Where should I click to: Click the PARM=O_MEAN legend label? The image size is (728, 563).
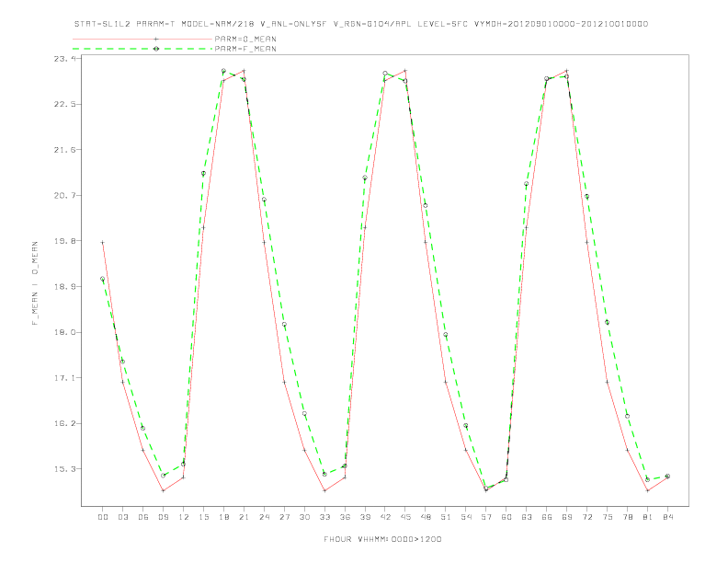pyautogui.click(x=245, y=39)
